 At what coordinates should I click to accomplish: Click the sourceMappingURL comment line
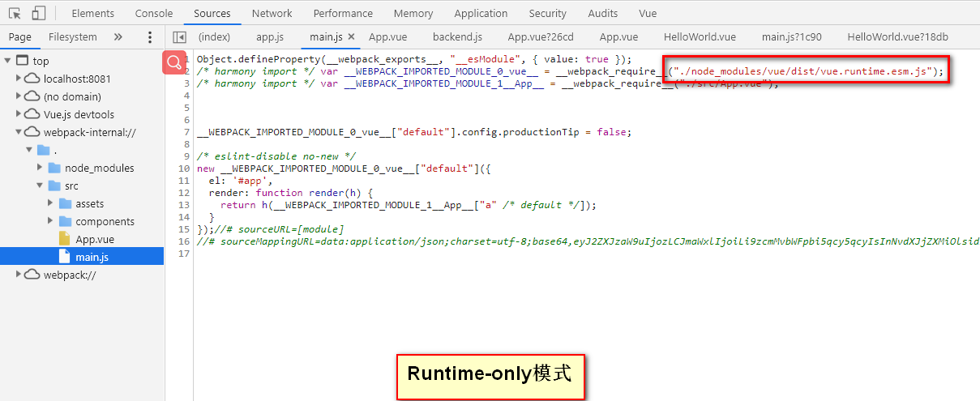coord(588,241)
